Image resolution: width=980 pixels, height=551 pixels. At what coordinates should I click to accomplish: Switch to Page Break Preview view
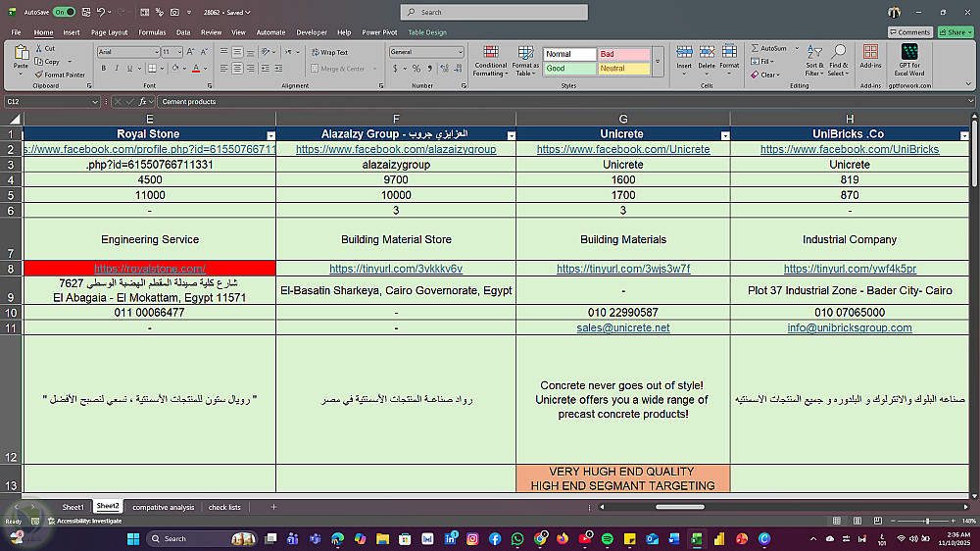pos(878,521)
